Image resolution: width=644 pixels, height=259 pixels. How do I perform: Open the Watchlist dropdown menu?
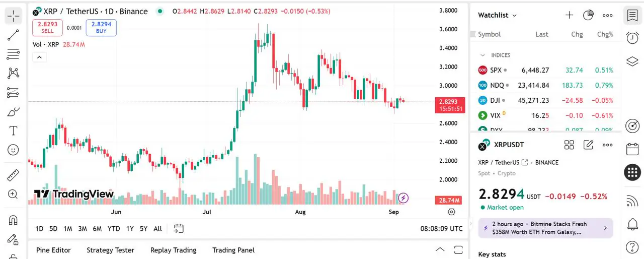tap(498, 15)
